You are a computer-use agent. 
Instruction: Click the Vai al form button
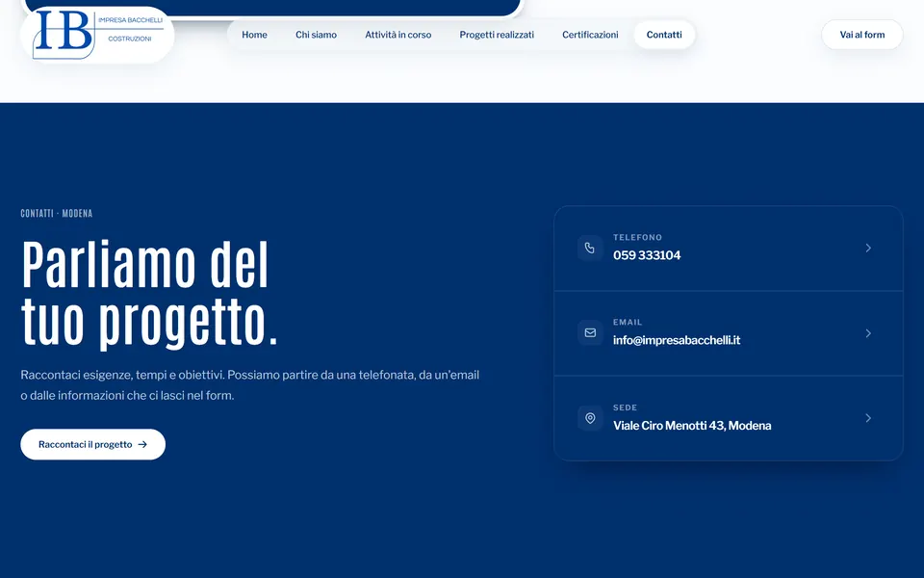(862, 35)
